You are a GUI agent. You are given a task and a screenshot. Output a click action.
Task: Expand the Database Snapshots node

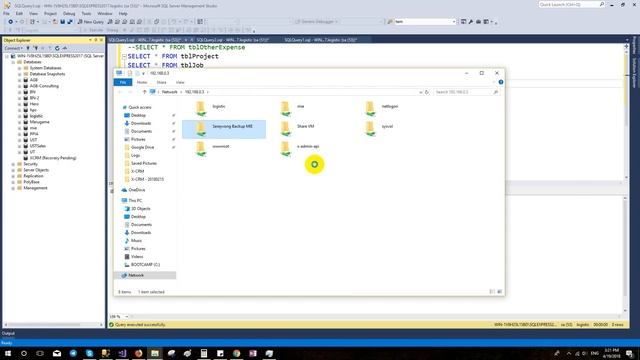tap(19, 74)
